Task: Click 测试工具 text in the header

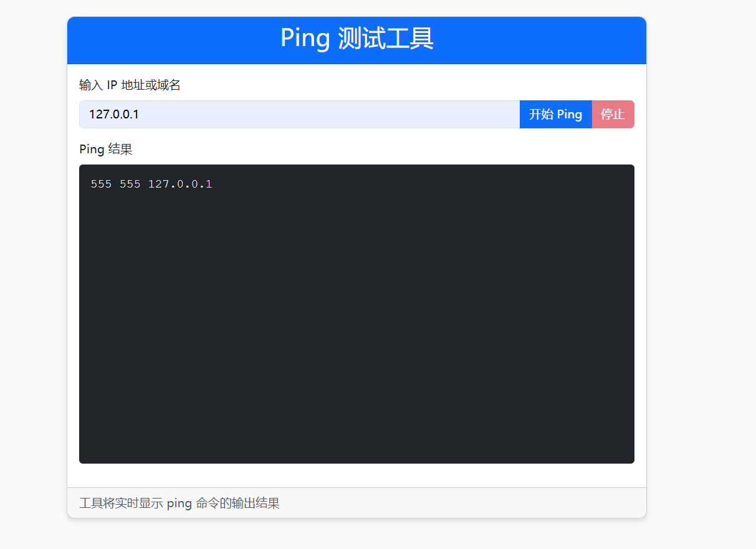Action: pyautogui.click(x=385, y=39)
